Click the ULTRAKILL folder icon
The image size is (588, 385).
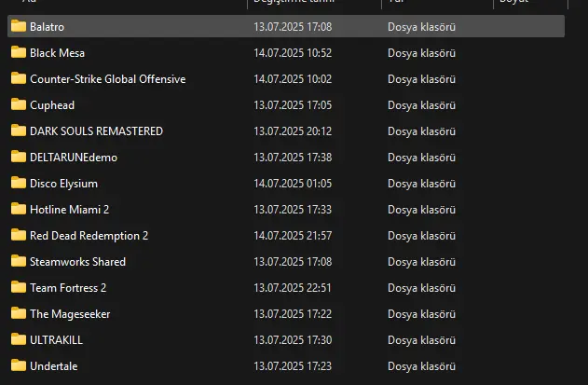[19, 339]
